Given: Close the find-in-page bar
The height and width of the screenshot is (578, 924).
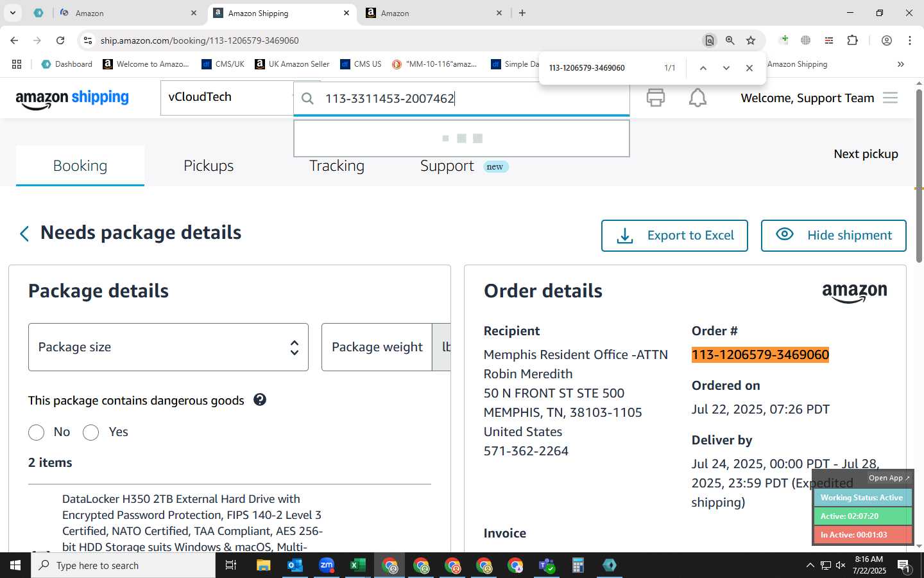Looking at the screenshot, I should click(x=749, y=68).
